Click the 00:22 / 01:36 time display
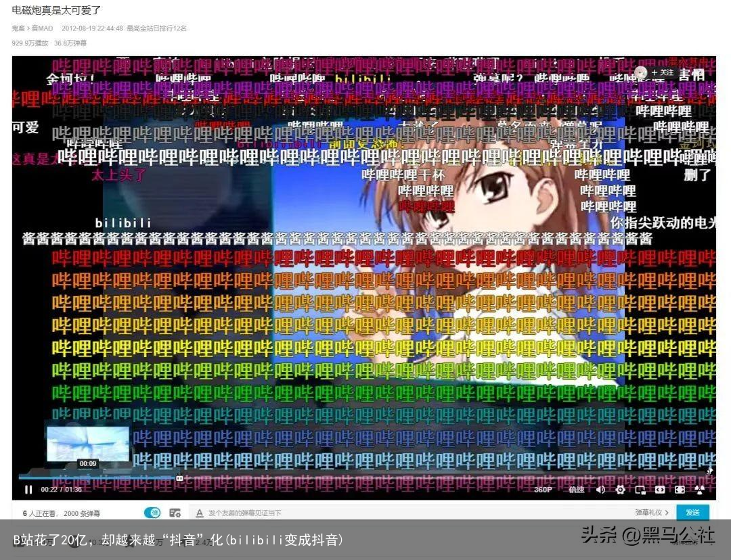The height and width of the screenshot is (560, 731). 61,490
